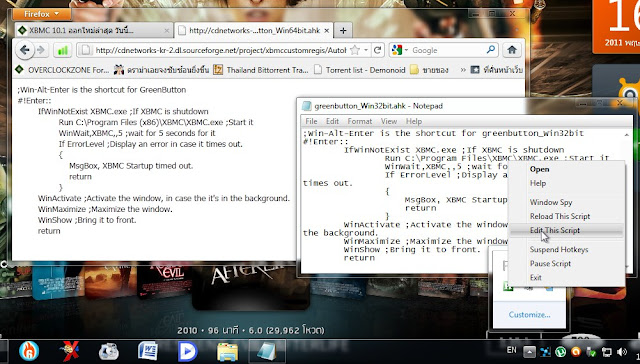Image resolution: width=640 pixels, height=364 pixels.
Task: Reload page with refresh arrow icon
Action: point(378,50)
